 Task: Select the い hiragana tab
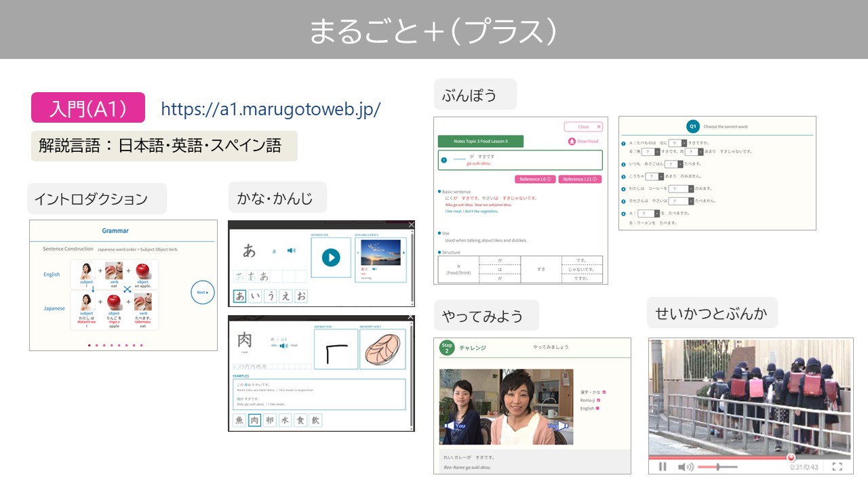255,296
